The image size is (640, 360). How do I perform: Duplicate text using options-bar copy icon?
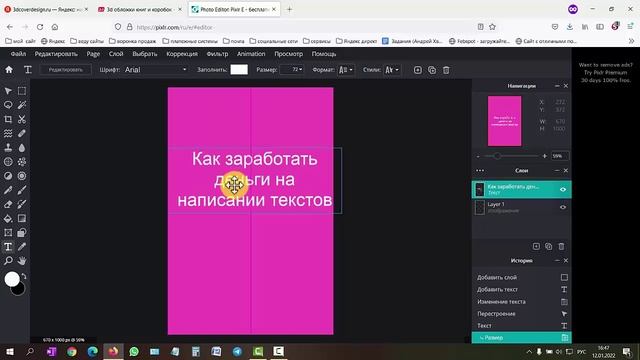[x=432, y=70]
